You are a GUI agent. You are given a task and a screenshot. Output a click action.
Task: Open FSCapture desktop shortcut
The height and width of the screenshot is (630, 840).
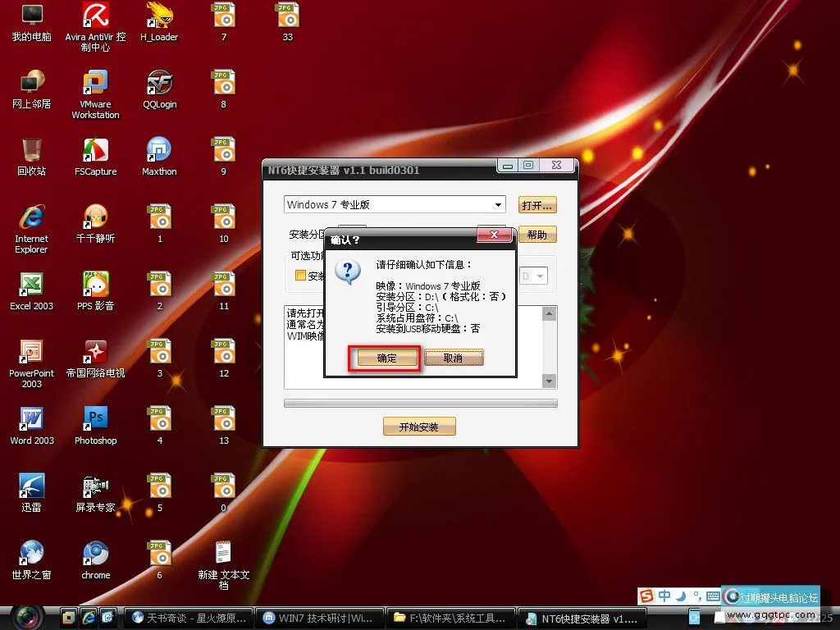pyautogui.click(x=95, y=150)
